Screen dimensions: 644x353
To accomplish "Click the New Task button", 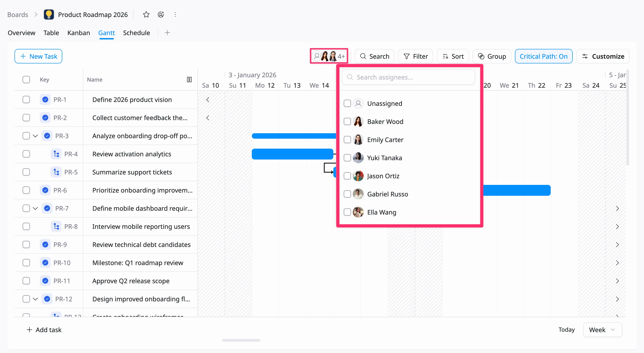I will click(x=38, y=56).
